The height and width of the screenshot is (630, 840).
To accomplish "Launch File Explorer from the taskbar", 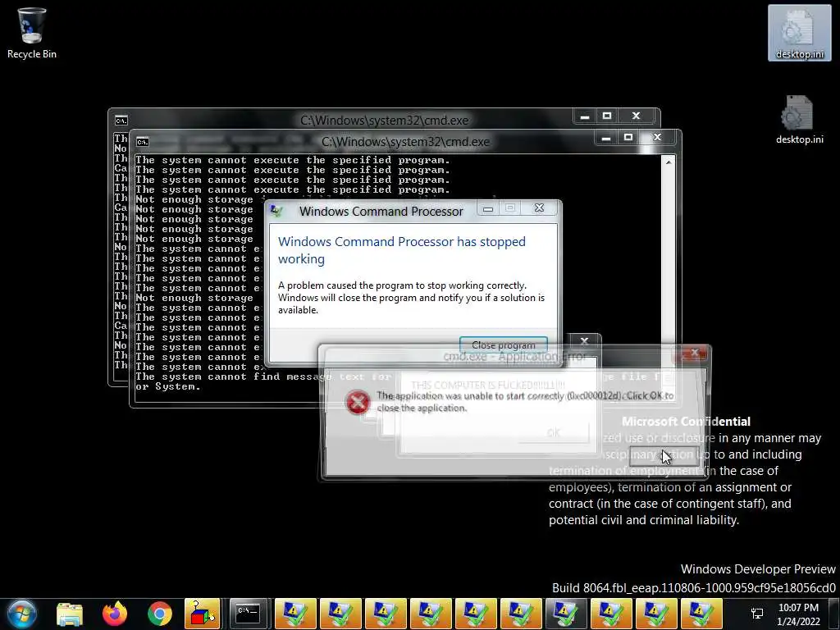I will click(x=70, y=614).
